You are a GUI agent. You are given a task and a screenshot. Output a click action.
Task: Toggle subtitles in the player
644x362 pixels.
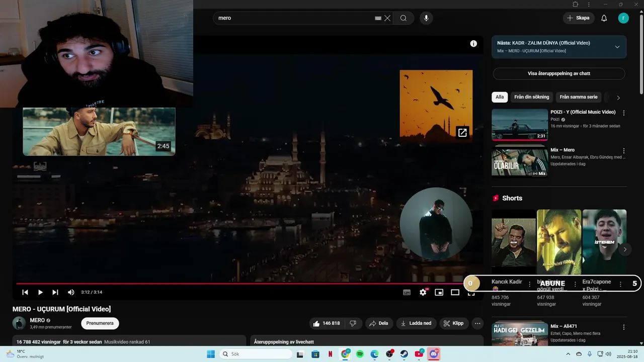click(x=407, y=292)
